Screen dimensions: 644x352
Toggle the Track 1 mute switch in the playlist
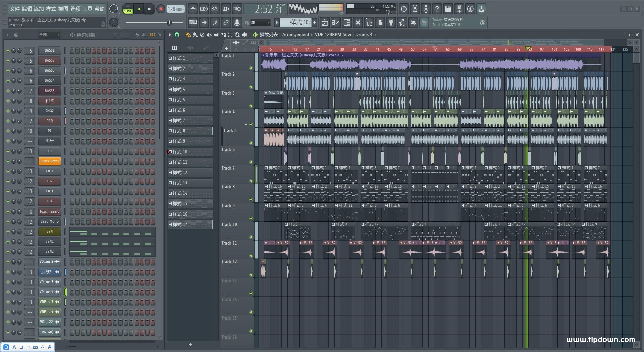[251, 68]
